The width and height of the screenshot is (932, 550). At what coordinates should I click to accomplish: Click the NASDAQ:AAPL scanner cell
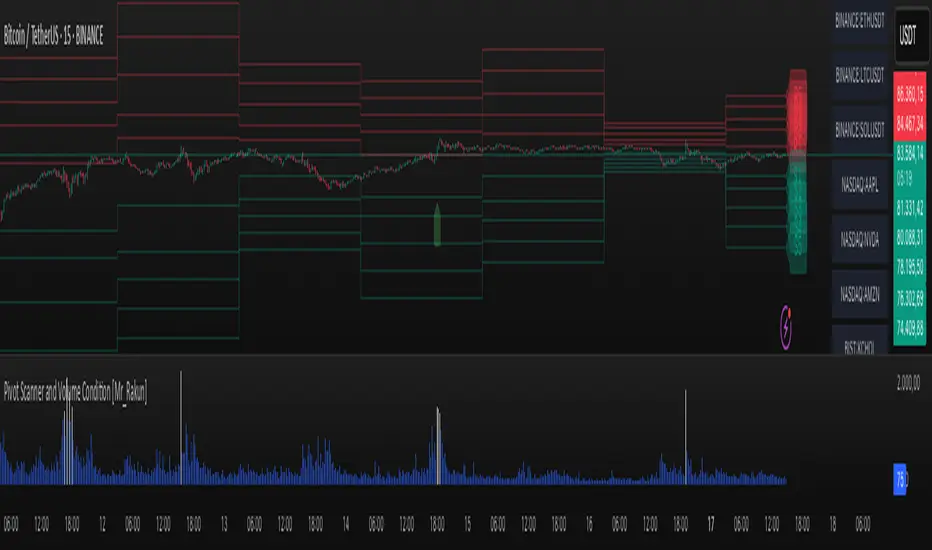pyautogui.click(x=859, y=185)
